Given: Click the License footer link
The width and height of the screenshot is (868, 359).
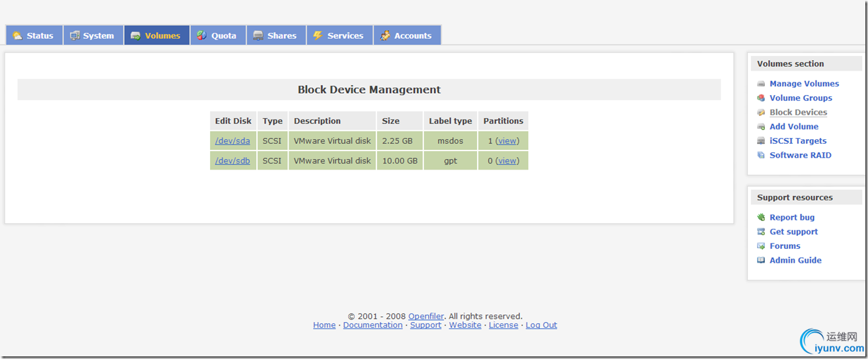Looking at the screenshot, I should coord(503,325).
